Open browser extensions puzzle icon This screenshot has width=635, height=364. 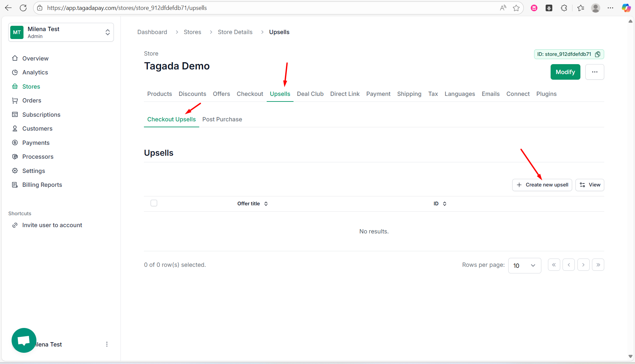coord(564,8)
